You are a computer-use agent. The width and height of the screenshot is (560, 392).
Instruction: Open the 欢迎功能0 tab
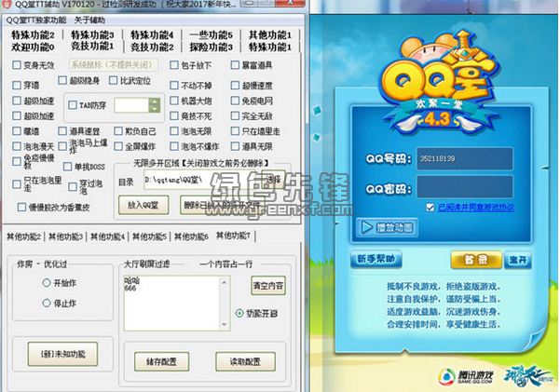(33, 47)
